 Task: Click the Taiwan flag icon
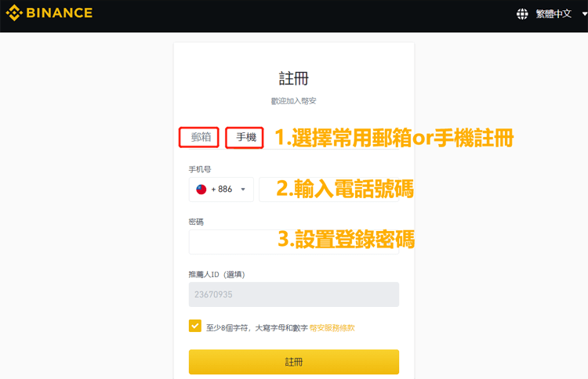pos(201,189)
